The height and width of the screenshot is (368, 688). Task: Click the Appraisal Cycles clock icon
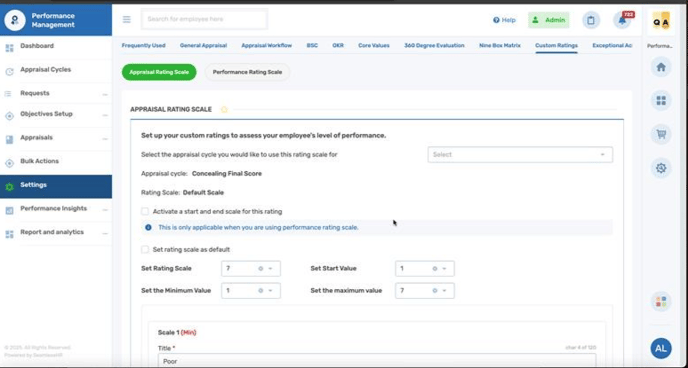point(9,71)
